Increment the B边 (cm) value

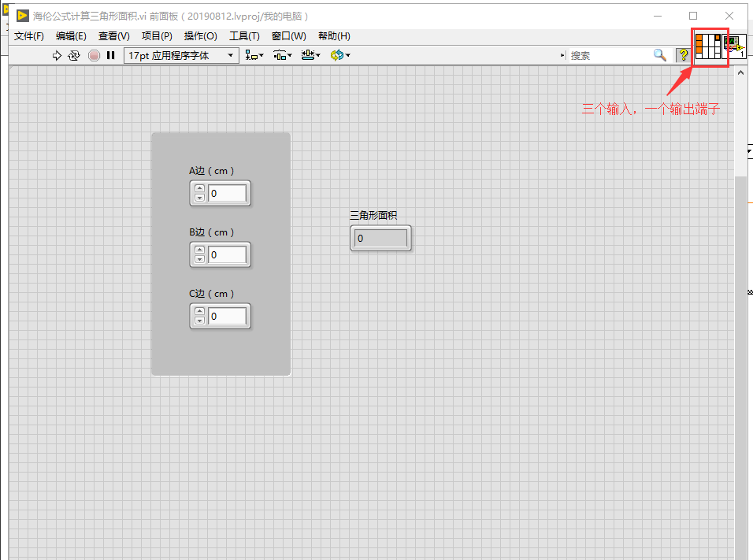[200, 250]
